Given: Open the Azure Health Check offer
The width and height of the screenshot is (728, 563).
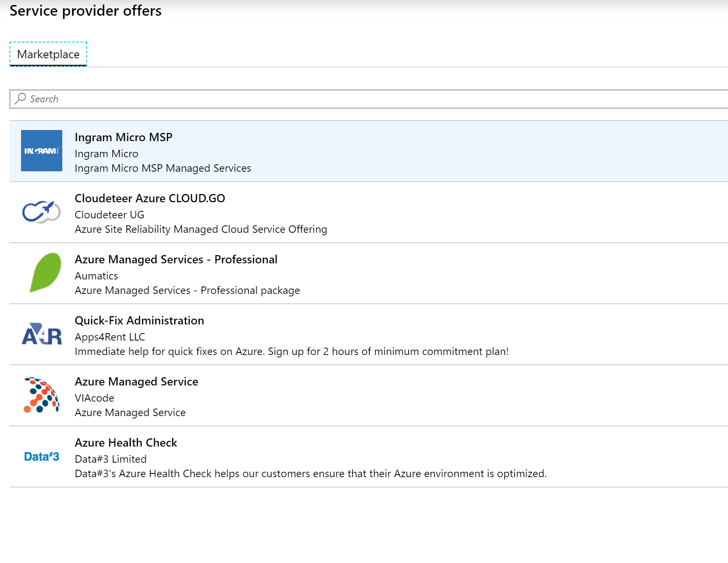Looking at the screenshot, I should (369, 457).
